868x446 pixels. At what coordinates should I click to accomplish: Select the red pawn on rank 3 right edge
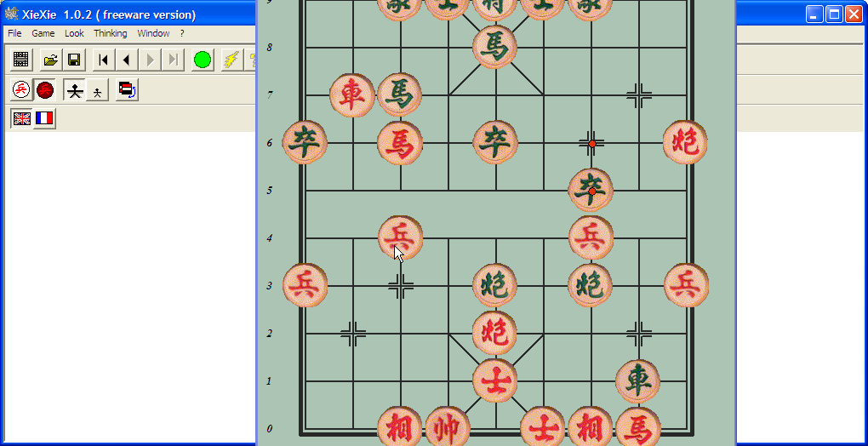[x=685, y=285]
